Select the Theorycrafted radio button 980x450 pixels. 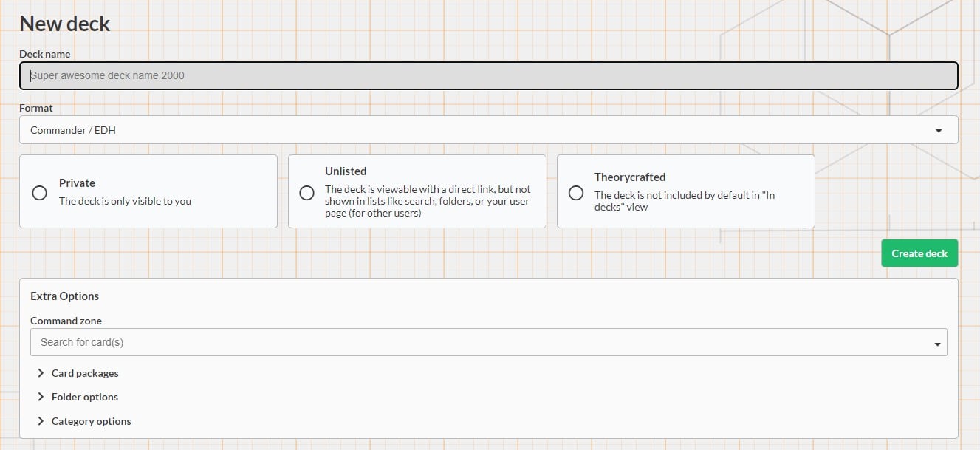[x=576, y=193]
